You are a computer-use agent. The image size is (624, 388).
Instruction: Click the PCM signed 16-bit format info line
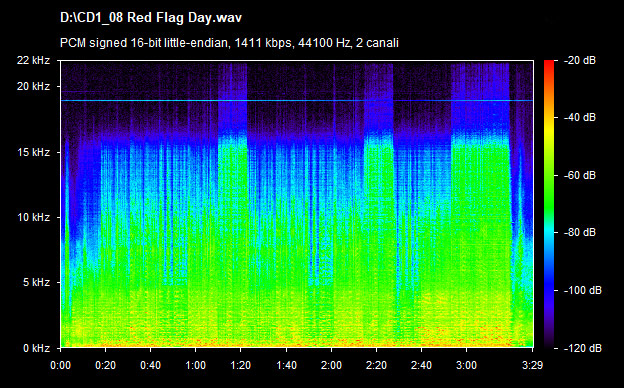click(229, 43)
